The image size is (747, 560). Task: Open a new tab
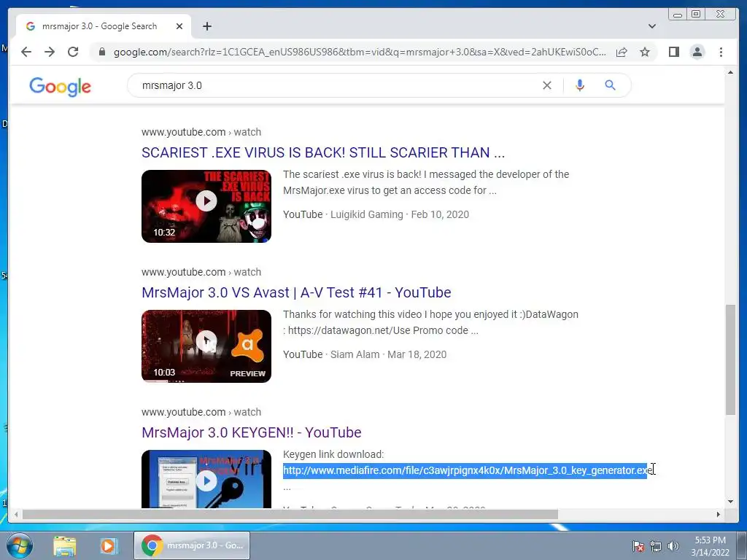click(206, 26)
